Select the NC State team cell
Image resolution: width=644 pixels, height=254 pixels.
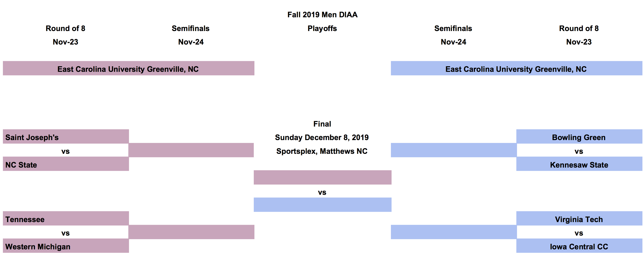tap(66, 164)
